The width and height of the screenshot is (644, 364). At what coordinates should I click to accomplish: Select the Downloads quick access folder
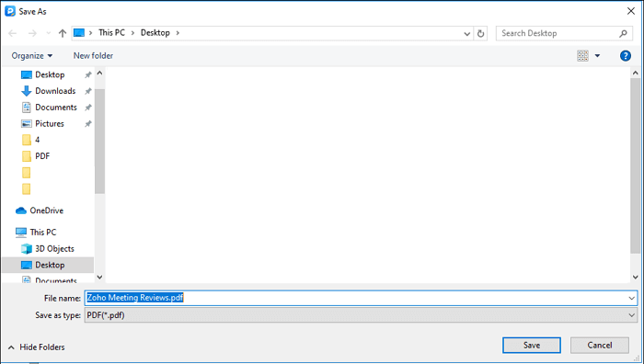[55, 91]
